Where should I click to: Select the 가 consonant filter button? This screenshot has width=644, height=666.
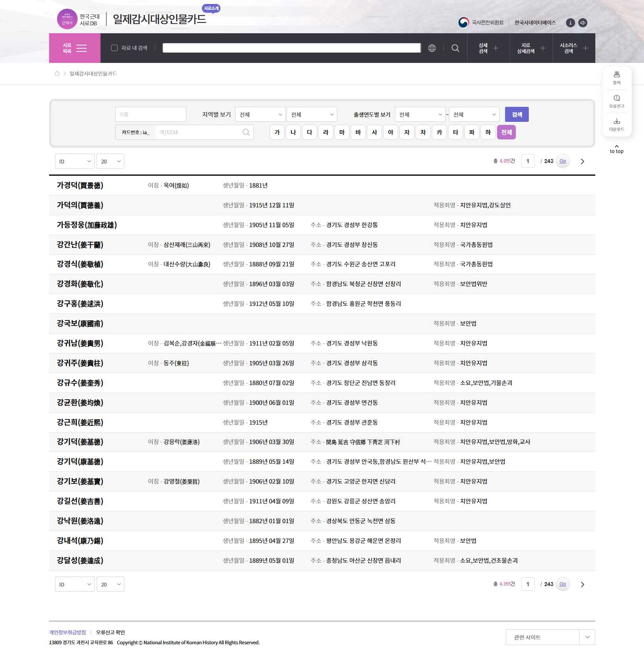click(277, 132)
